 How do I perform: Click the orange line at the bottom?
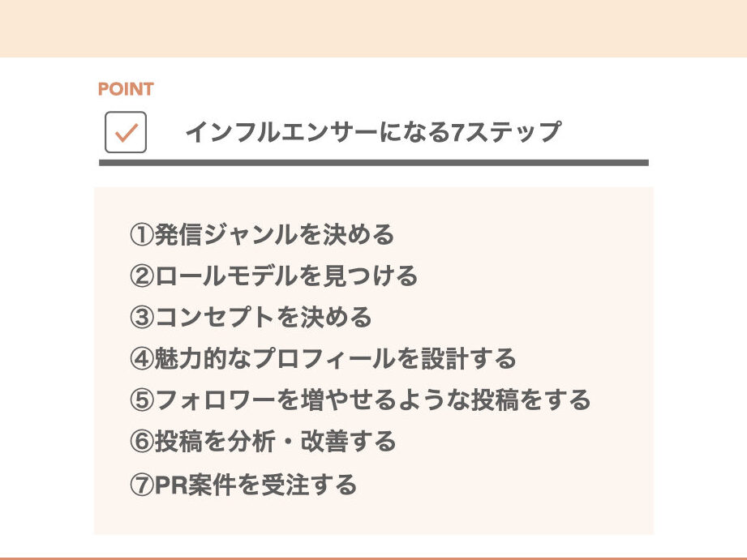point(373,558)
